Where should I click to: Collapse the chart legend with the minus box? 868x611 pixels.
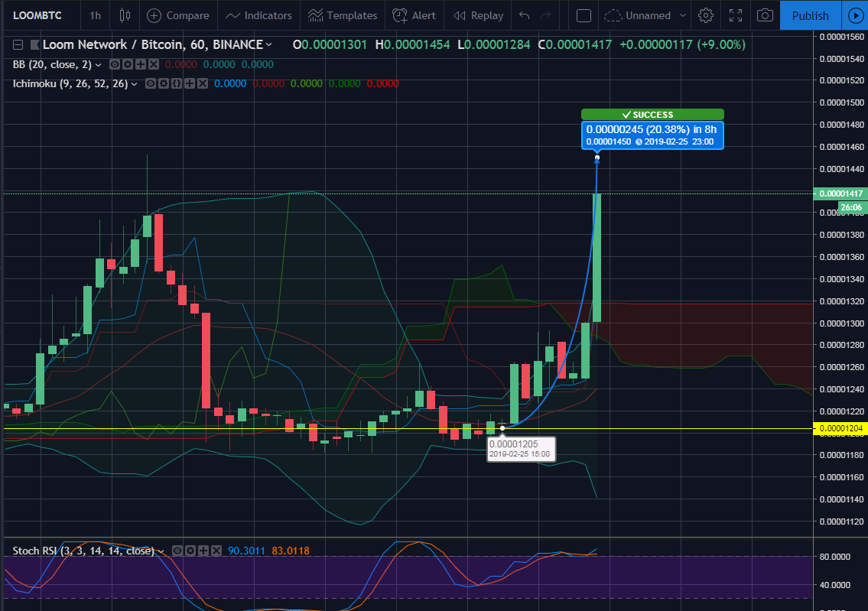tap(18, 45)
